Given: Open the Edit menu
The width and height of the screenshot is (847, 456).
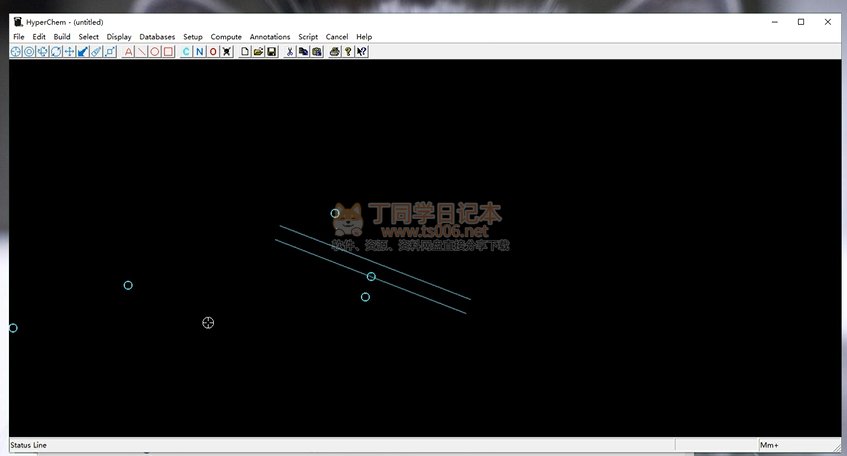Looking at the screenshot, I should click(39, 37).
